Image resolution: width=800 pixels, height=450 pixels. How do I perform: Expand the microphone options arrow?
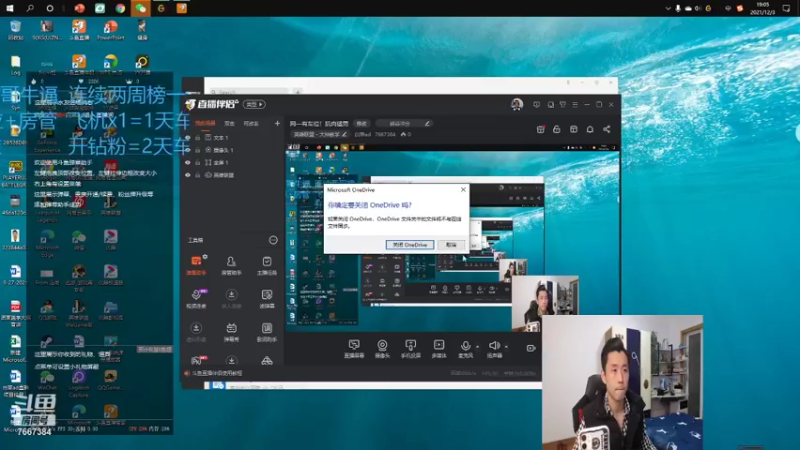pyautogui.click(x=478, y=347)
